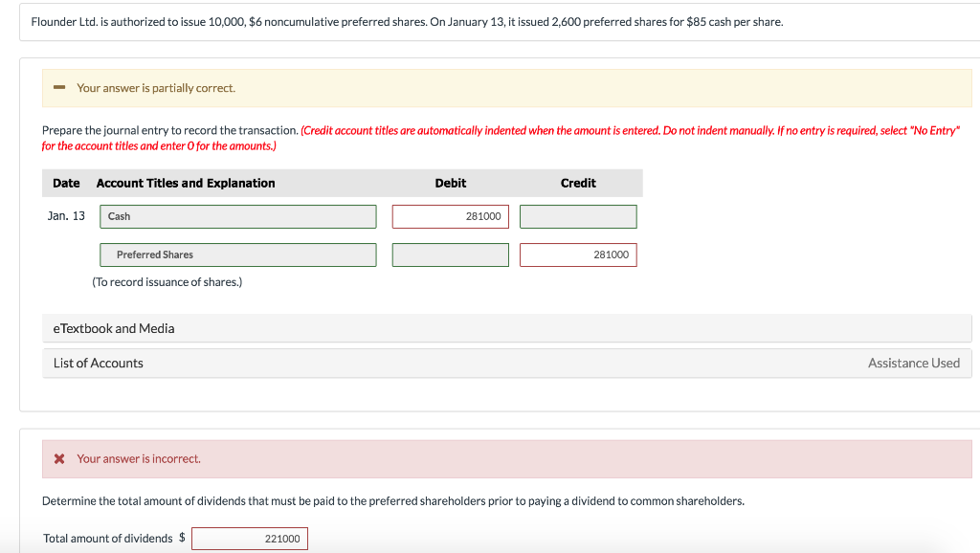Click the Account Titles and Explanation header

click(186, 183)
